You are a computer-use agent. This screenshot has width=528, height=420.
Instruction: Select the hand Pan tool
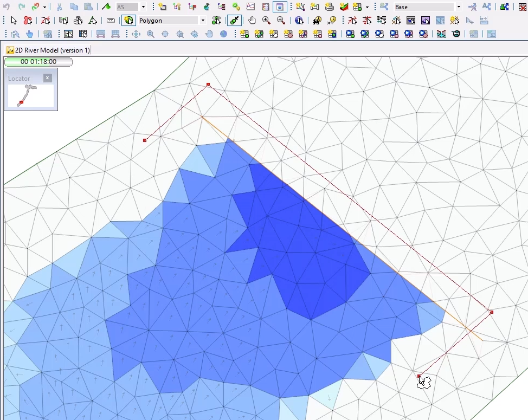tap(252, 21)
